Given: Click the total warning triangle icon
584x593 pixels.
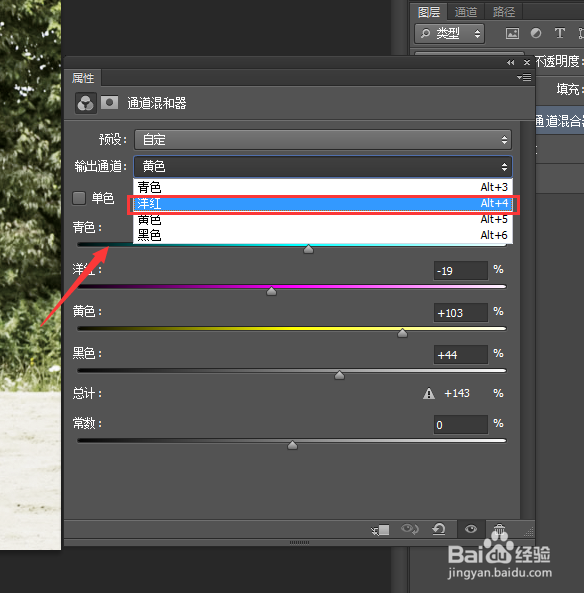Looking at the screenshot, I should tap(429, 394).
